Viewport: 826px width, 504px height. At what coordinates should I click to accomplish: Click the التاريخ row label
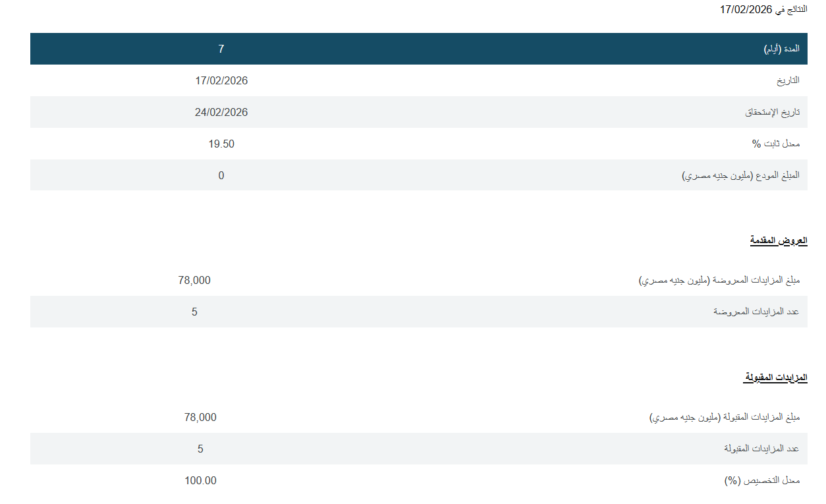(788, 80)
